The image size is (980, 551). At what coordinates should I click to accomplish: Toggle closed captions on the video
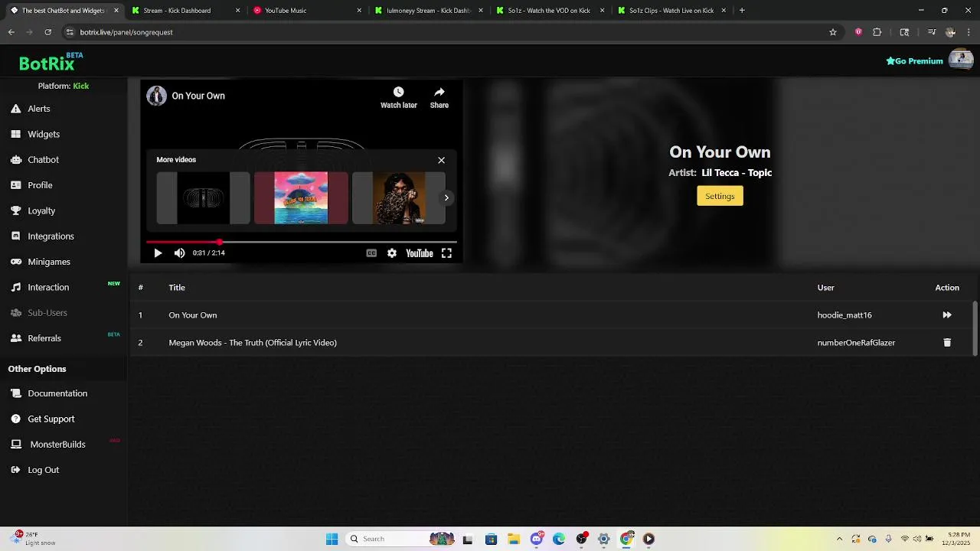[x=371, y=253]
